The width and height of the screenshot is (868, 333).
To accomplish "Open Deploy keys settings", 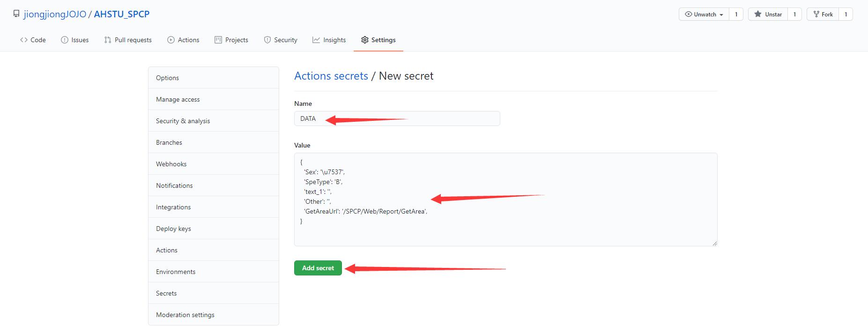I will point(214,229).
